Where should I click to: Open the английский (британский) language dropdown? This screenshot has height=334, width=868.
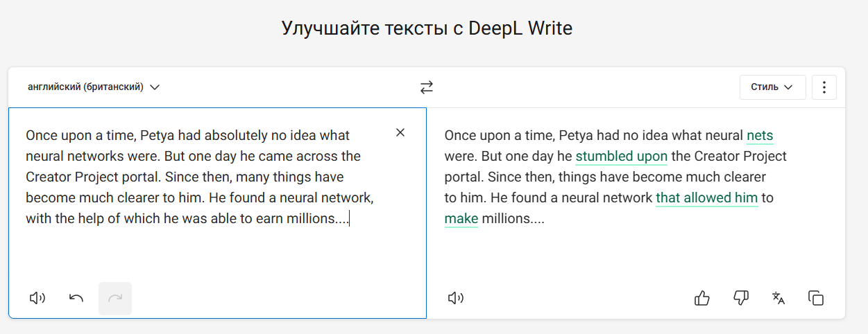click(x=94, y=87)
